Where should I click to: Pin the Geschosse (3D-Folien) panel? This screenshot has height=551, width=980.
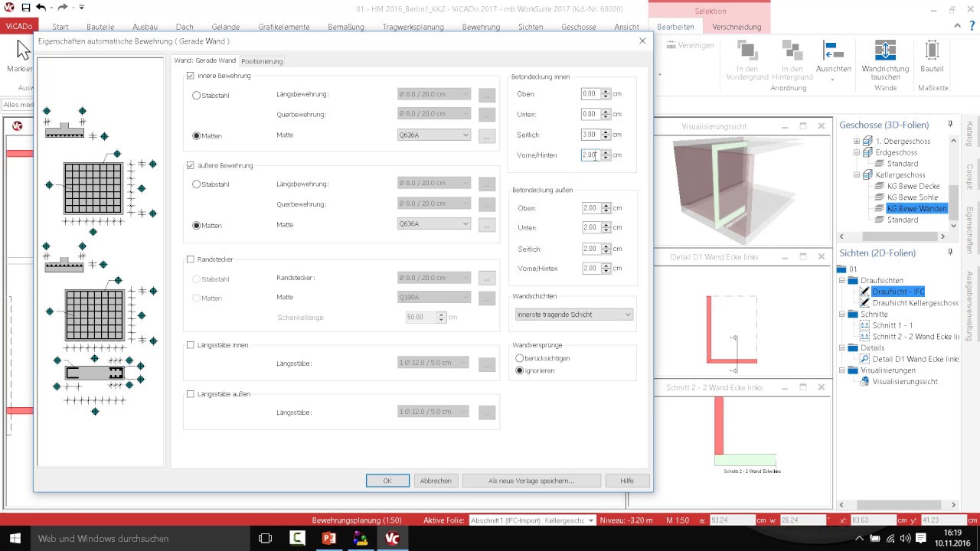[x=951, y=124]
